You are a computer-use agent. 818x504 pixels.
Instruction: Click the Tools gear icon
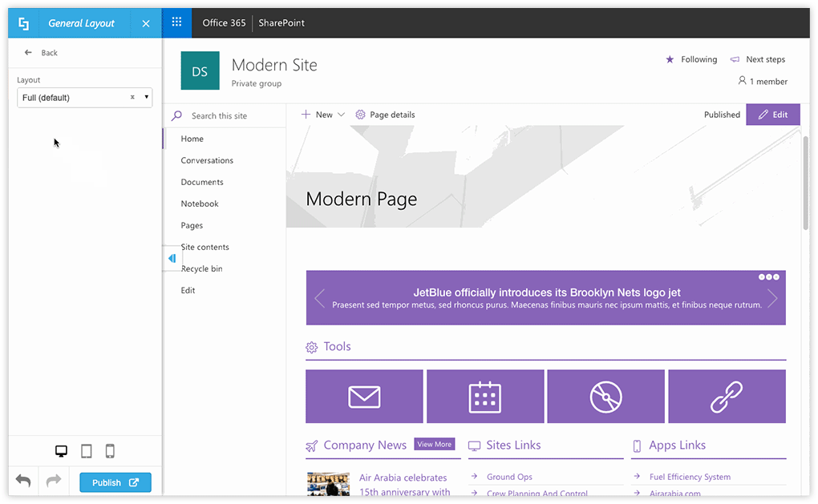(311, 347)
